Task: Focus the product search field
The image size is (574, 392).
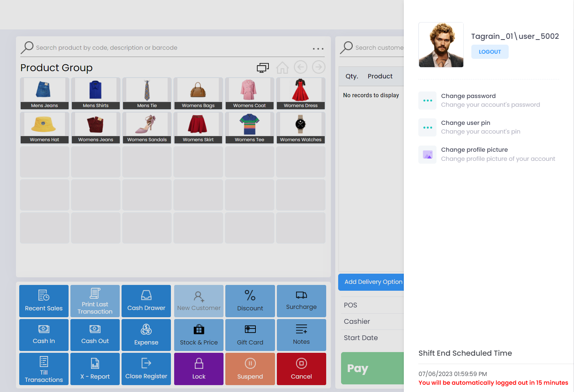Action: coord(171,48)
